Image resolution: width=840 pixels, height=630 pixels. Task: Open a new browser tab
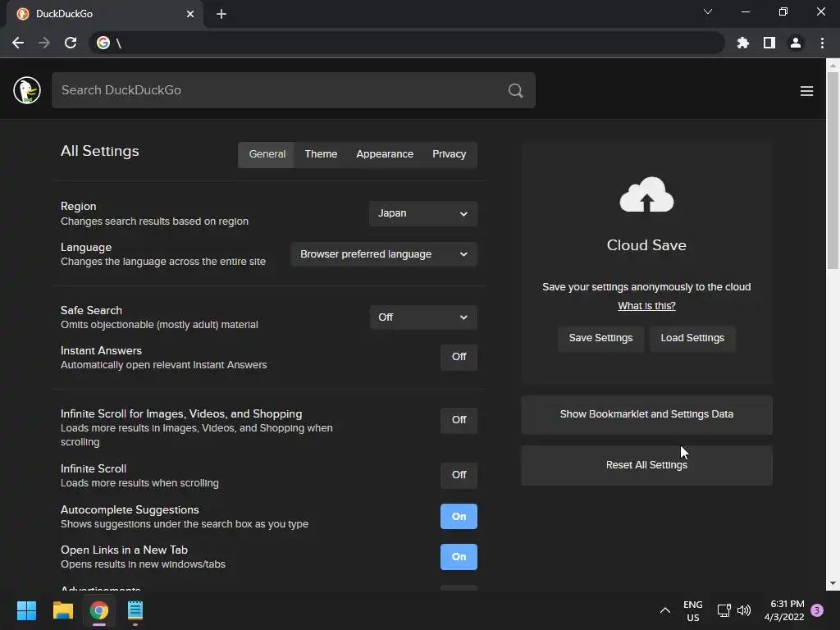tap(221, 14)
